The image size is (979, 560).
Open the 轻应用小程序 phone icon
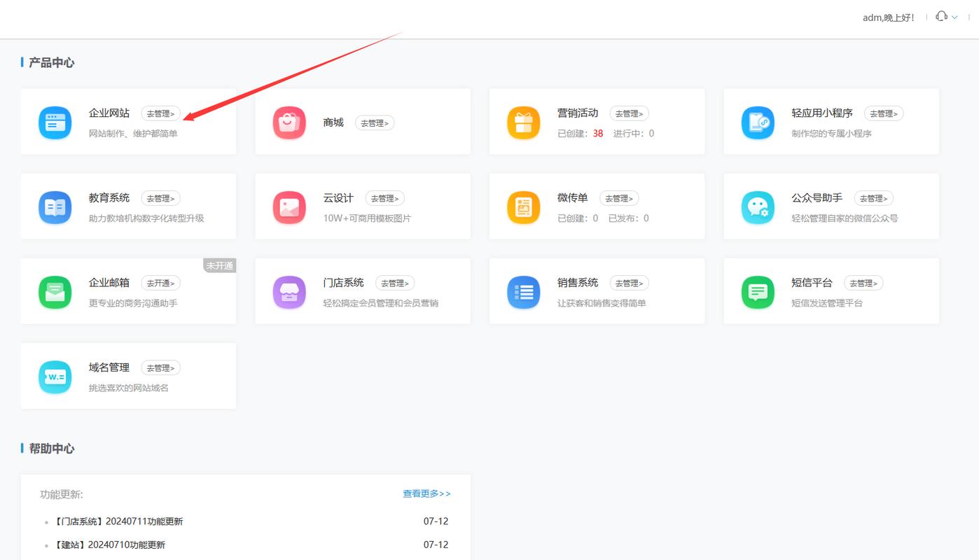(758, 123)
